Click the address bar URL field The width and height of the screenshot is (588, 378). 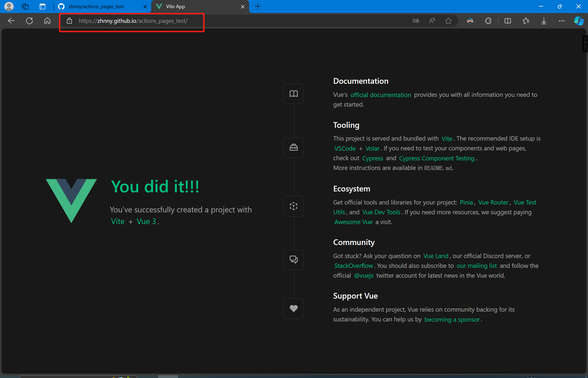[x=133, y=21]
